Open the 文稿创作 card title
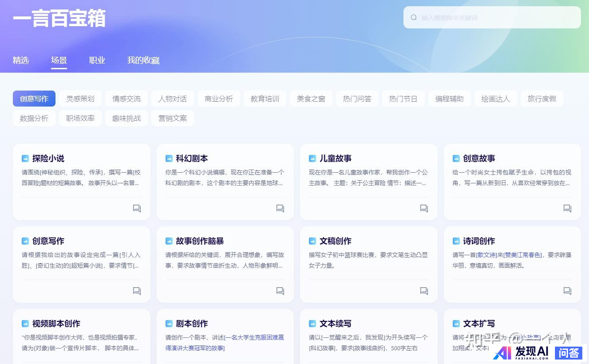The height and width of the screenshot is (364, 589). pyautogui.click(x=336, y=241)
